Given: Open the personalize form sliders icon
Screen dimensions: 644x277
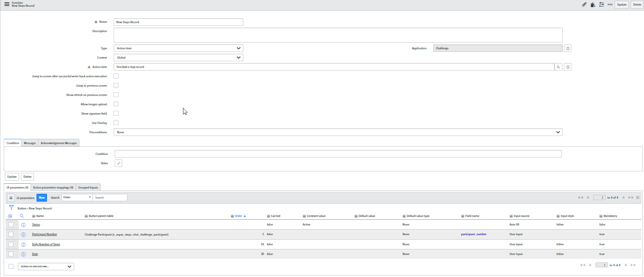Looking at the screenshot, I should 602,5.
